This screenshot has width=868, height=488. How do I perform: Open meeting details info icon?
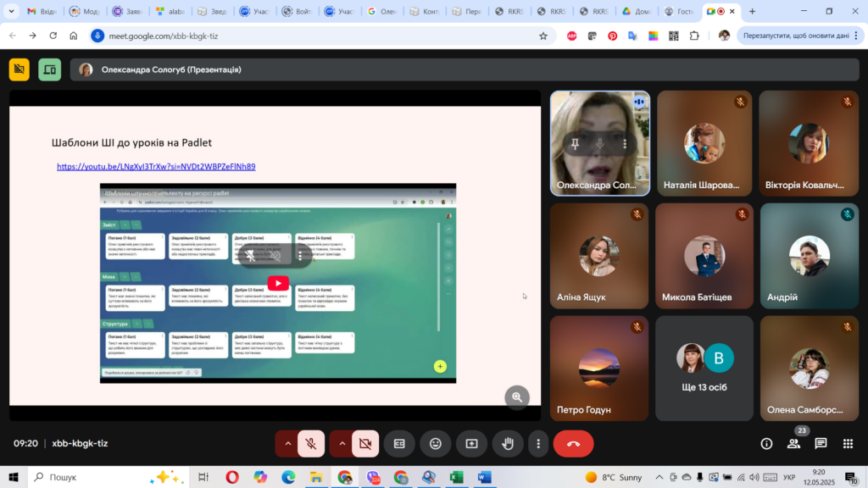coord(766,444)
